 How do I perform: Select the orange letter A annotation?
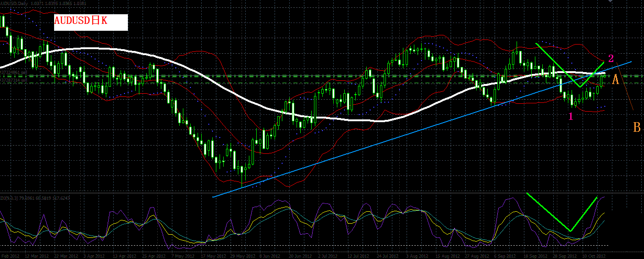[616, 80]
